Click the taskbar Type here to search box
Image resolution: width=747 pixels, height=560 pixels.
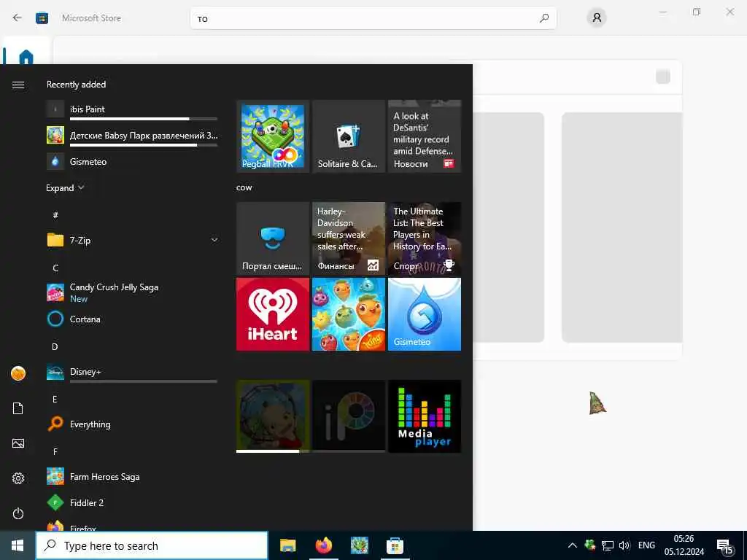(152, 545)
